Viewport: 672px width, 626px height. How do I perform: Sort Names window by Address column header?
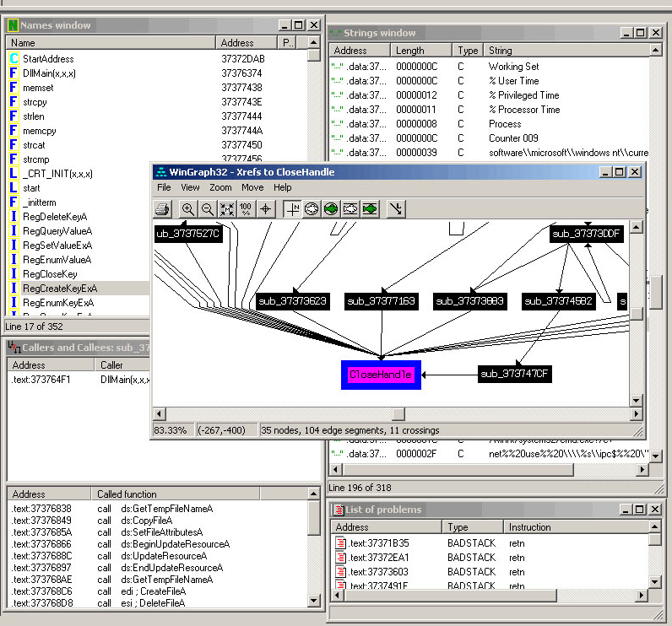click(246, 42)
